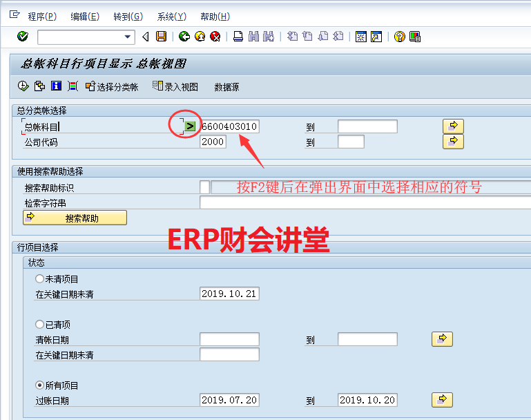Click the Find Next binoculars icon
The width and height of the screenshot is (531, 420).
click(269, 36)
